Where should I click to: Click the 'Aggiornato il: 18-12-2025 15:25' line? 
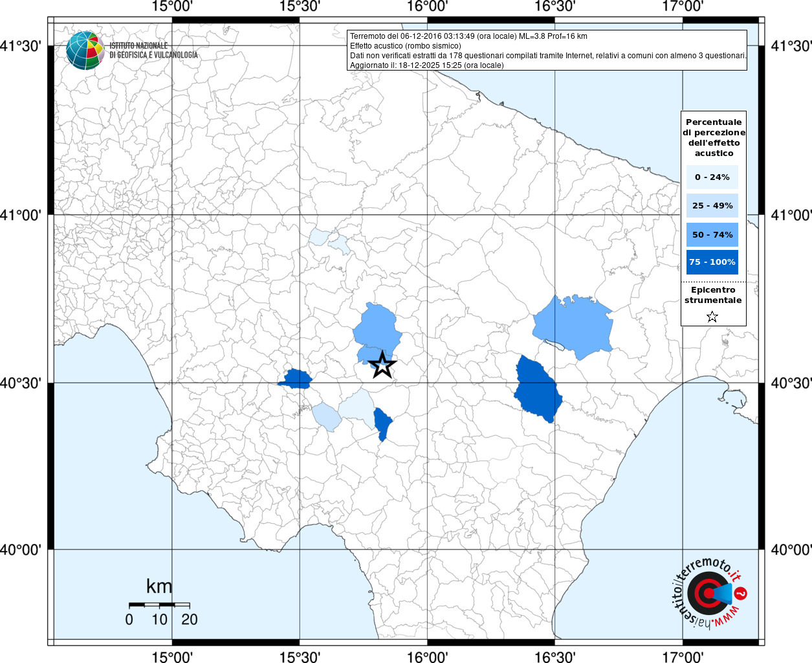pyautogui.click(x=426, y=65)
